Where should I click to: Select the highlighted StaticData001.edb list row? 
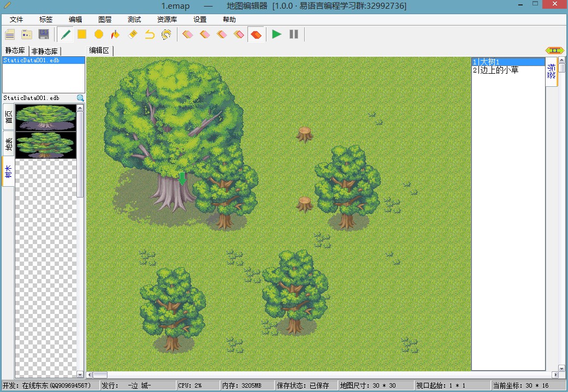[x=44, y=60]
